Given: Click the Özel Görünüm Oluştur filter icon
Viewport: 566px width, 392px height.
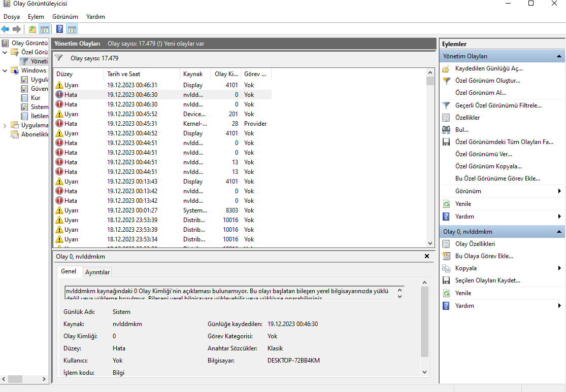Looking at the screenshot, I should pos(446,81).
